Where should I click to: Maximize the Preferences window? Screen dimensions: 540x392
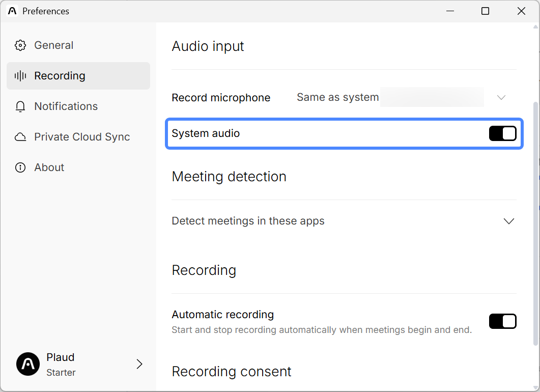pos(485,11)
